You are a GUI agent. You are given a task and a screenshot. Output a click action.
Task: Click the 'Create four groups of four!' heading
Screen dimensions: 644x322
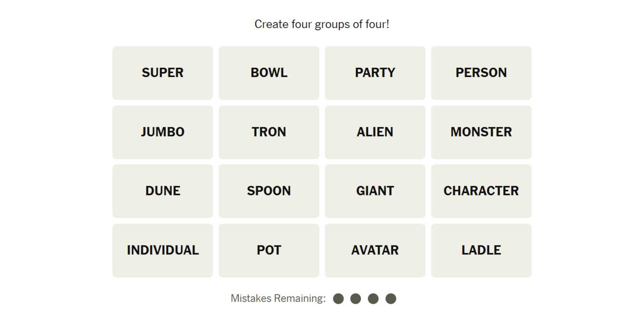[322, 24]
